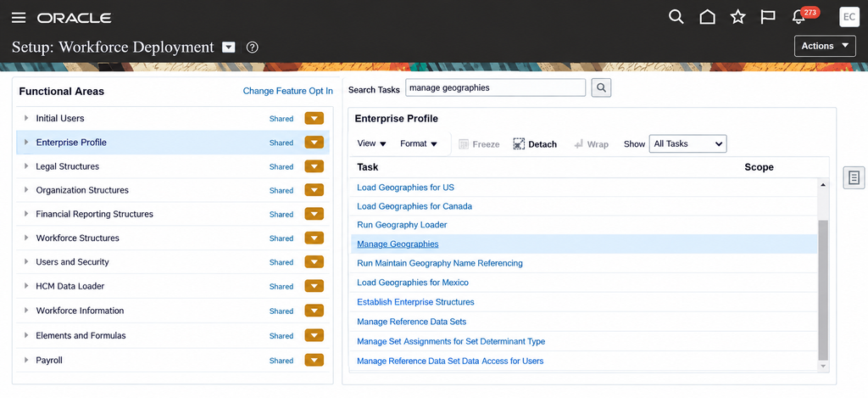
Task: Open Manage Reference Data Set Data Access for Users
Action: coord(450,361)
